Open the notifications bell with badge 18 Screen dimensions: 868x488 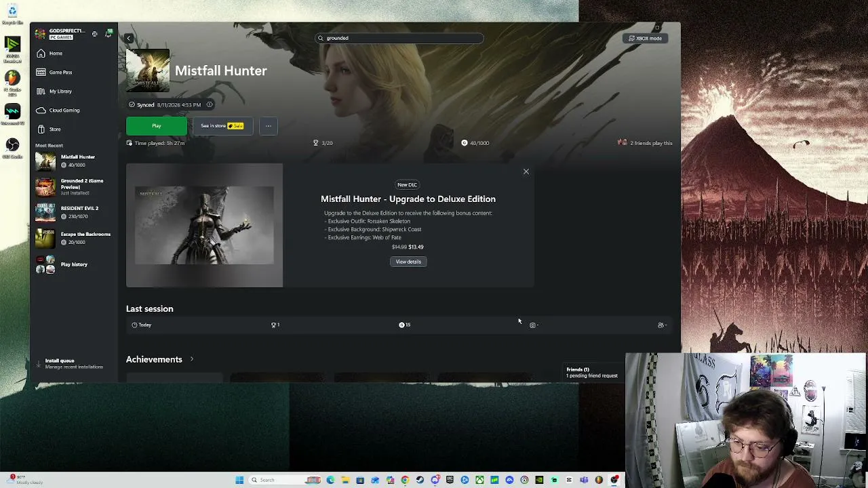[108, 33]
